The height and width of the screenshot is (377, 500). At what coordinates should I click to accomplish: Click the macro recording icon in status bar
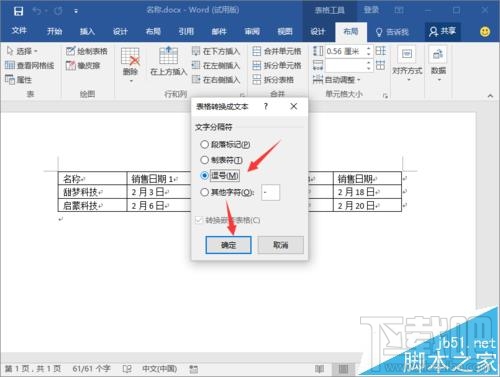[x=194, y=369]
